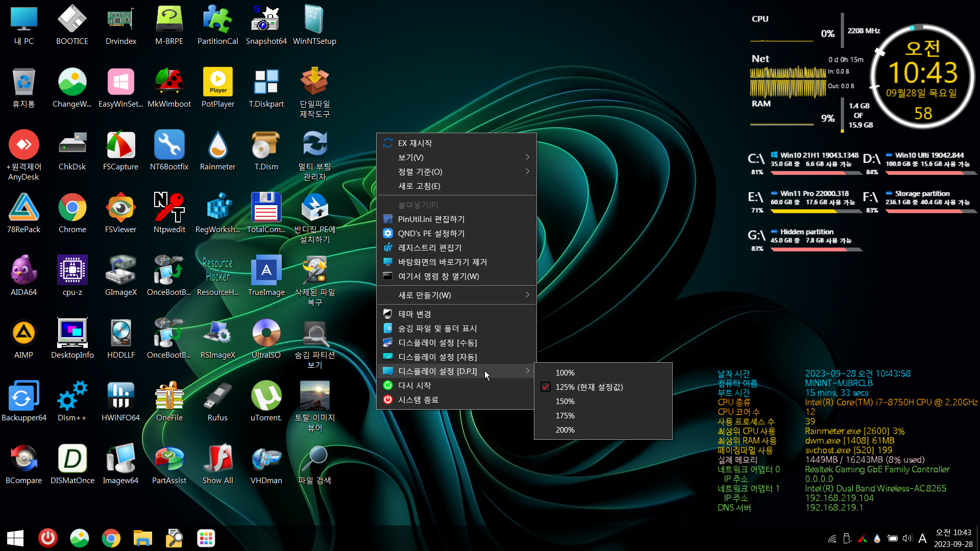980x551 pixels.
Task: Choose 바탕화면의 바로가기 제거 entry
Action: click(456, 262)
